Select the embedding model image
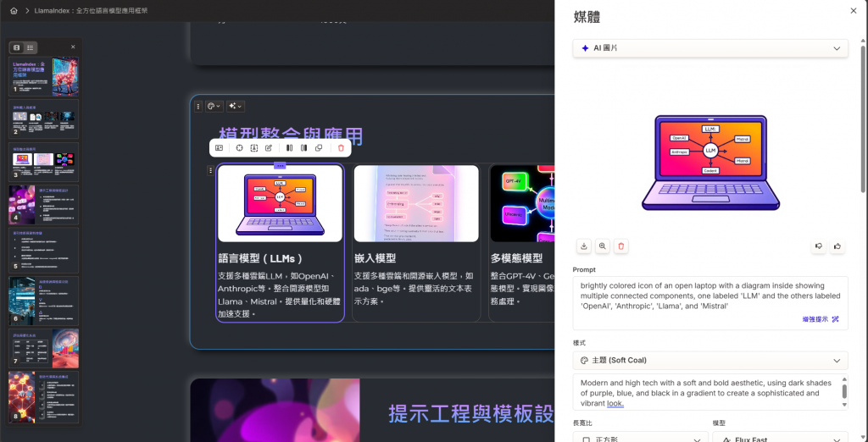 coord(416,203)
